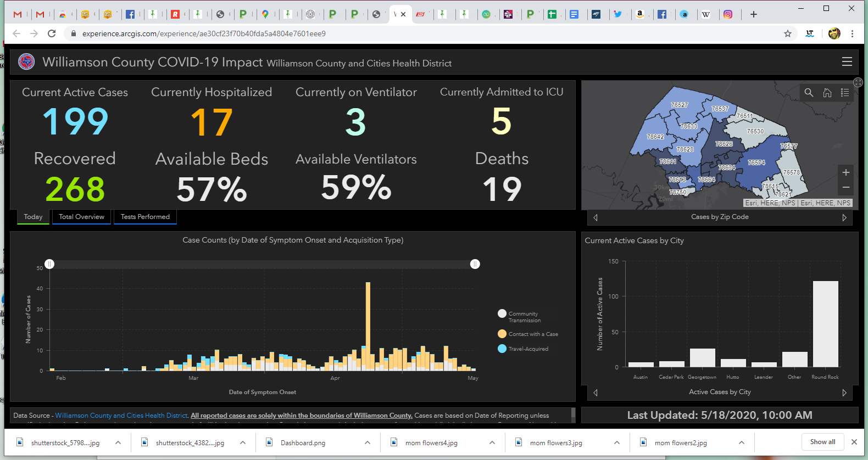
Task: Show the map legend list
Action: click(x=845, y=93)
